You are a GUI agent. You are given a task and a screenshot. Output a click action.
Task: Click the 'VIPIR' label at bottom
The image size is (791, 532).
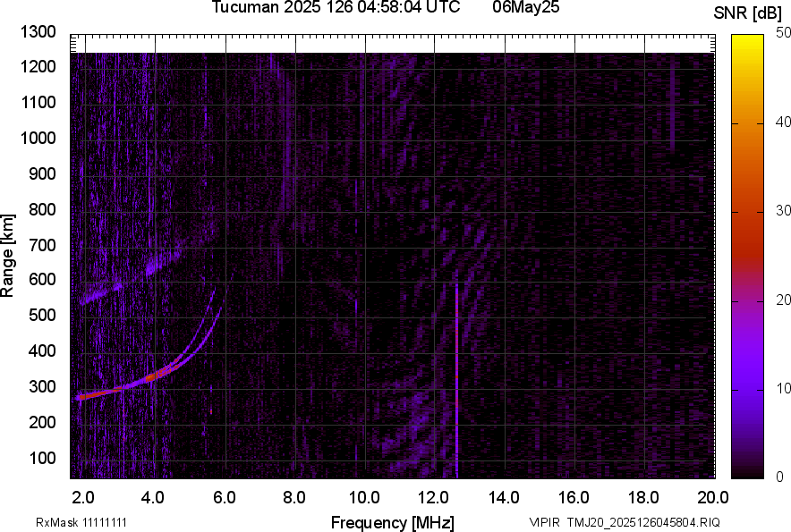click(x=544, y=522)
